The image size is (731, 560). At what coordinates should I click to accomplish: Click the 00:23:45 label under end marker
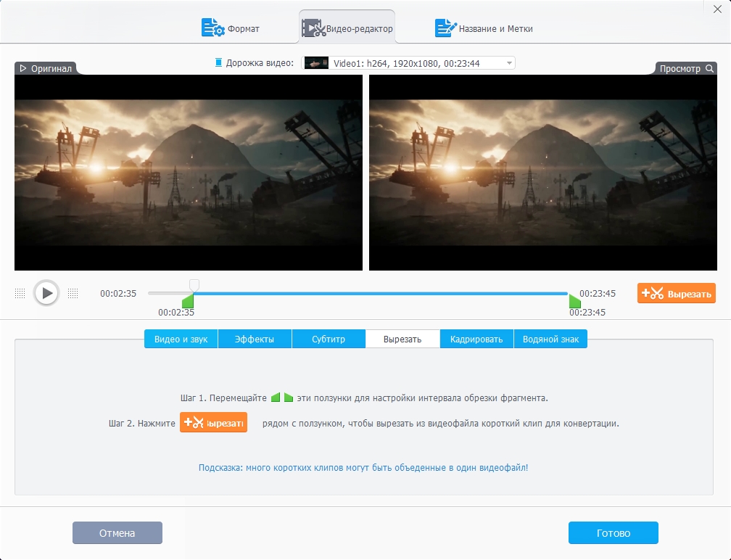(587, 313)
